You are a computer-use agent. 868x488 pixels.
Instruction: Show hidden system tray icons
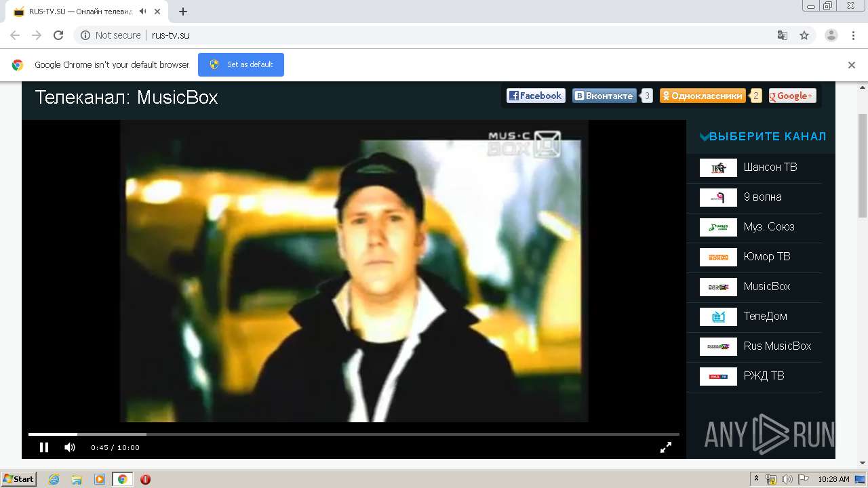pos(756,479)
